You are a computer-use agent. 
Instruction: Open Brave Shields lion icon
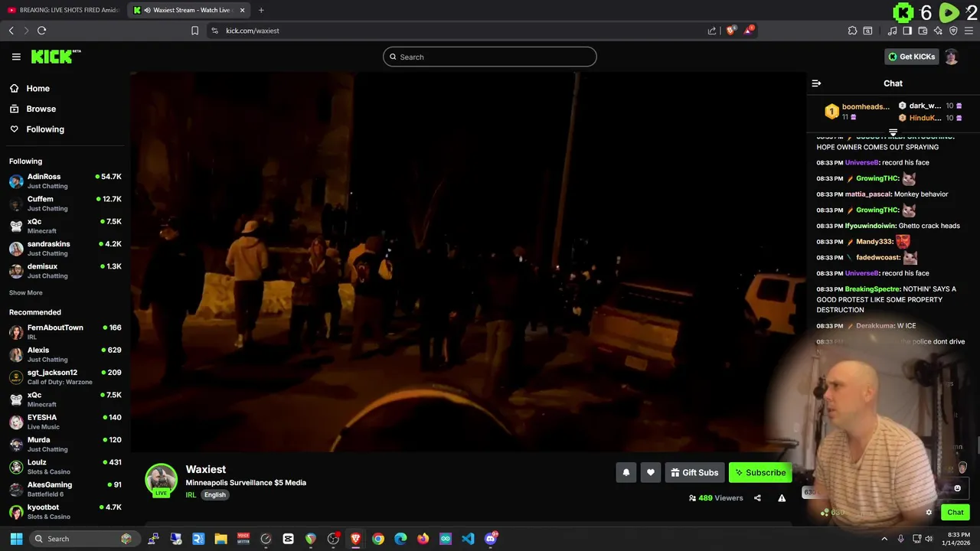click(x=730, y=31)
